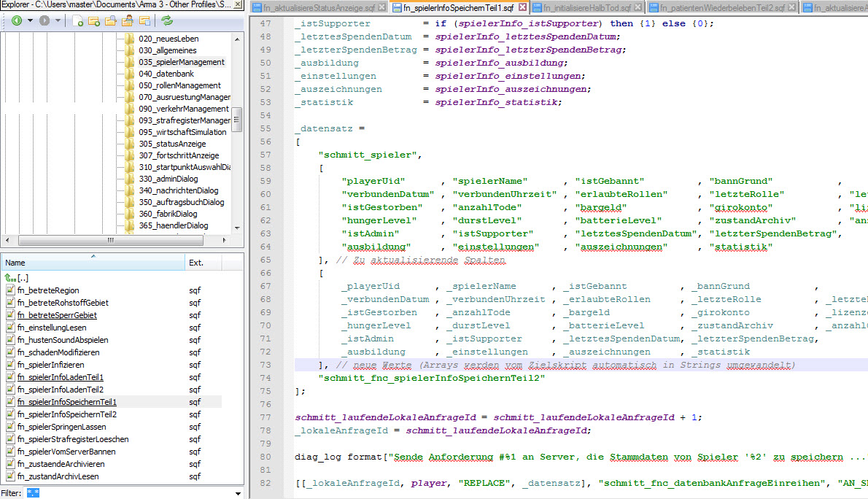Switch to fn_initialisiereHalbTod.sqf tab
This screenshot has width=868, height=499.
pos(586,8)
